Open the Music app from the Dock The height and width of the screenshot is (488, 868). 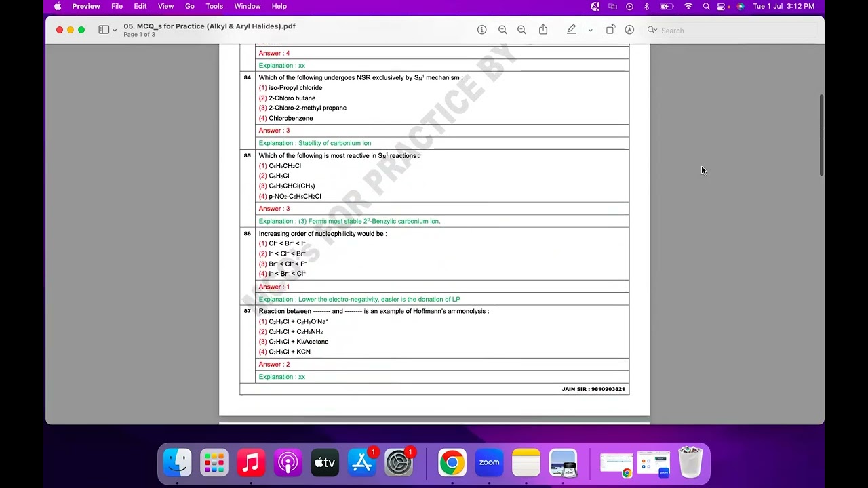pyautogui.click(x=251, y=463)
